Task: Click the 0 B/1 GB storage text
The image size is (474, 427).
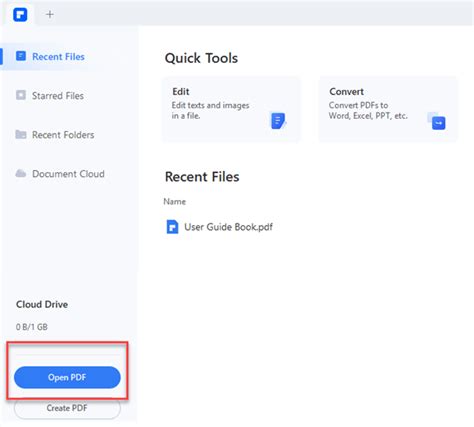Action: pos(32,327)
